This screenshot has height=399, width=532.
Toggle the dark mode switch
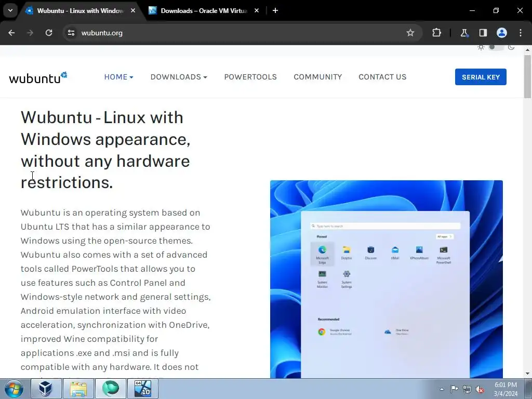click(496, 47)
